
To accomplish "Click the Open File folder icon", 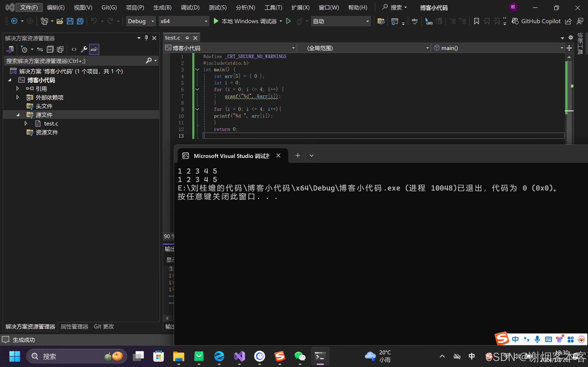I will [x=60, y=21].
